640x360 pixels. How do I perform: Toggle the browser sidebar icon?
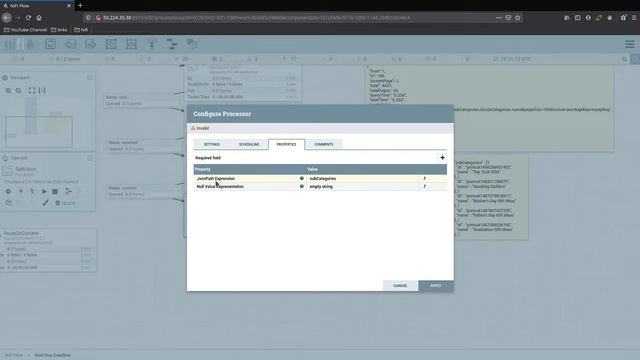click(x=577, y=18)
